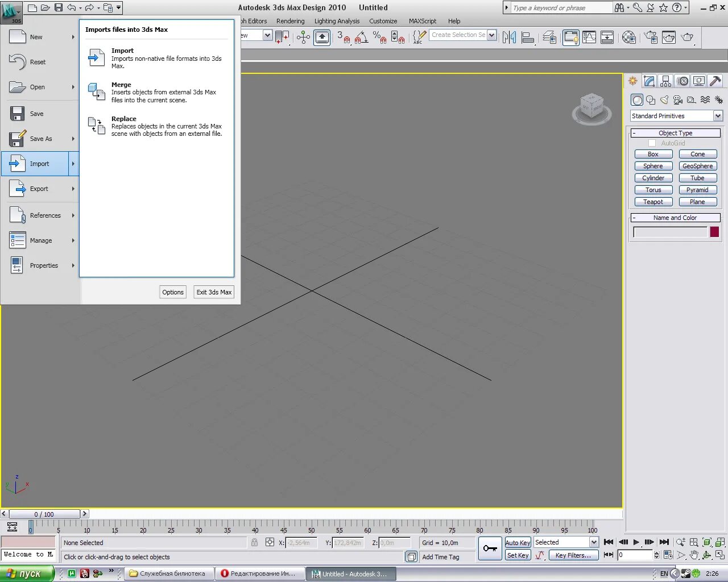Image resolution: width=728 pixels, height=582 pixels.
Task: Click the Exit 3ds Max button
Action: click(214, 292)
